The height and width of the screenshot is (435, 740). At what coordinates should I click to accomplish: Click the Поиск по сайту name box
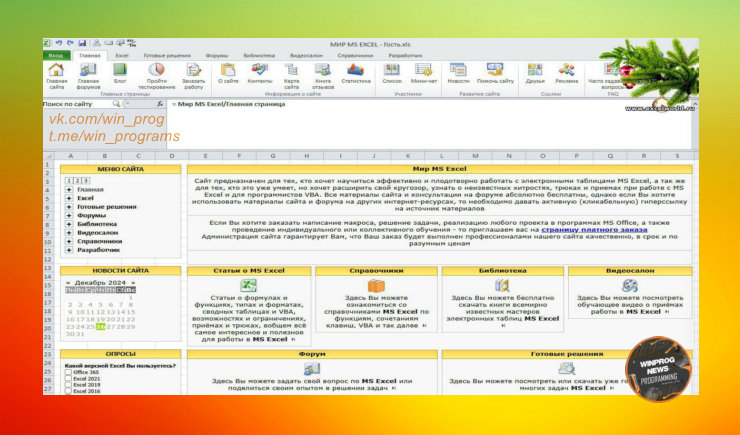pos(76,104)
